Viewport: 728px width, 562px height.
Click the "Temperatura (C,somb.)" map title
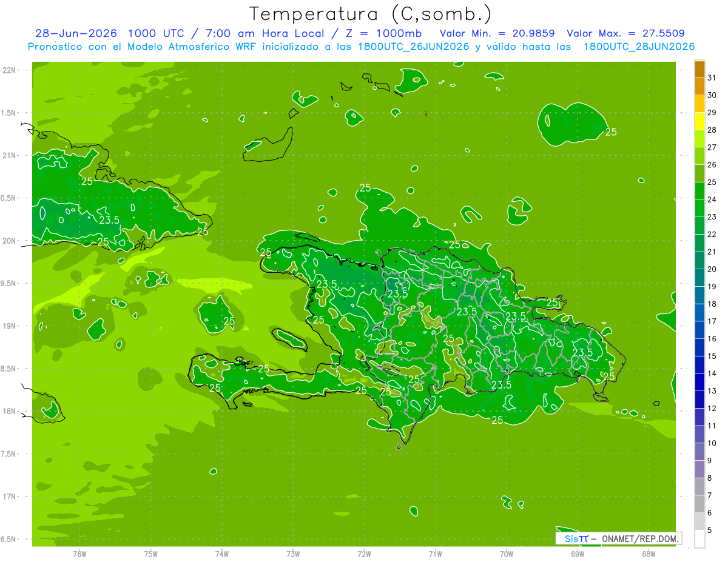click(370, 13)
